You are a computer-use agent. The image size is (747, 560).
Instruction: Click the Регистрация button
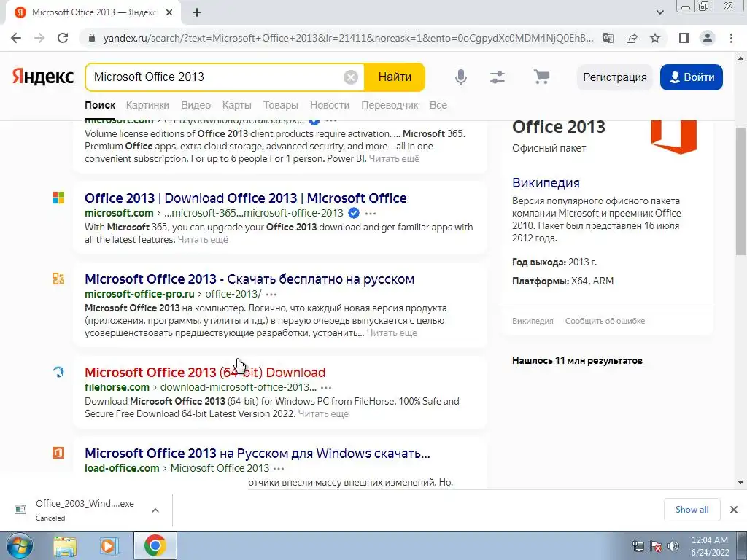pos(615,77)
